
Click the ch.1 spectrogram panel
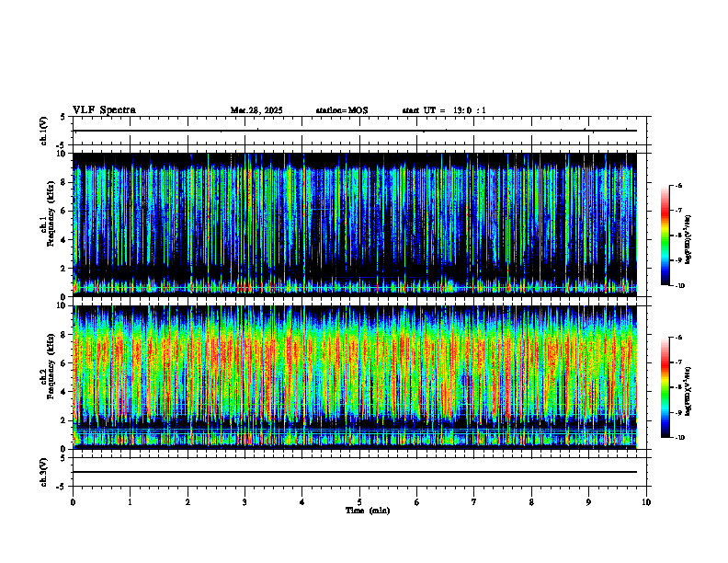tap(354, 224)
